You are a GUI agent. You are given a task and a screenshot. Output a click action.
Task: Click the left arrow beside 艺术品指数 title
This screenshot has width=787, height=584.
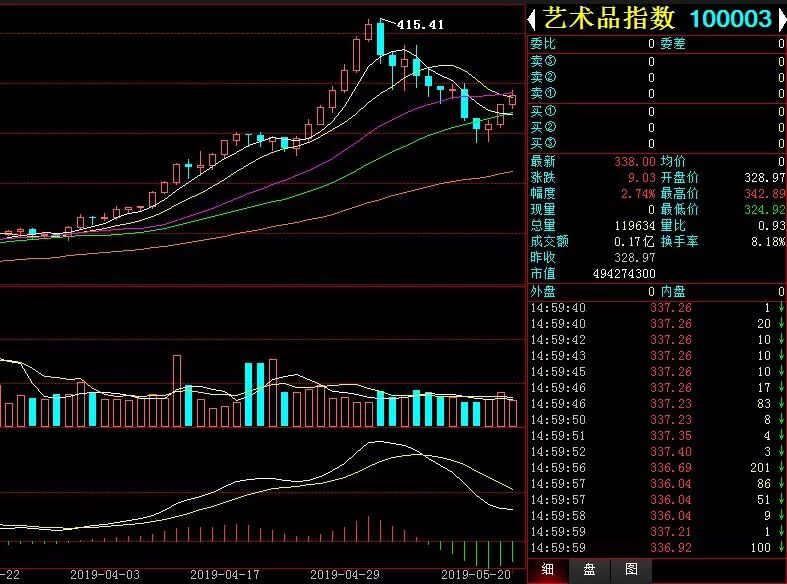[533, 20]
